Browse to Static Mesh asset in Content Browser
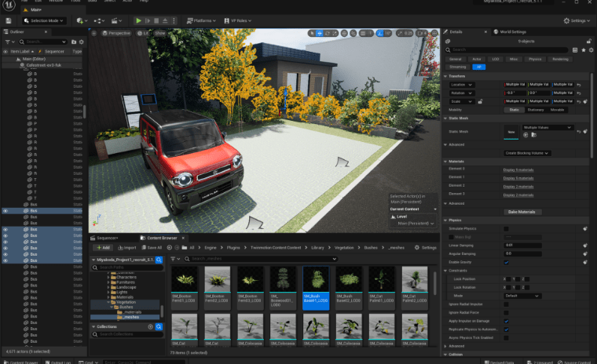The image size is (597, 364). [533, 135]
